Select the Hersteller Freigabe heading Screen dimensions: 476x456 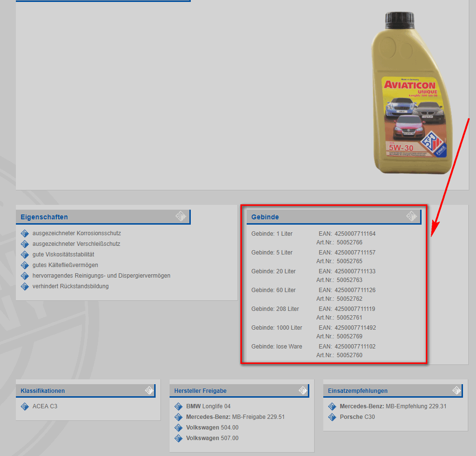coord(200,390)
